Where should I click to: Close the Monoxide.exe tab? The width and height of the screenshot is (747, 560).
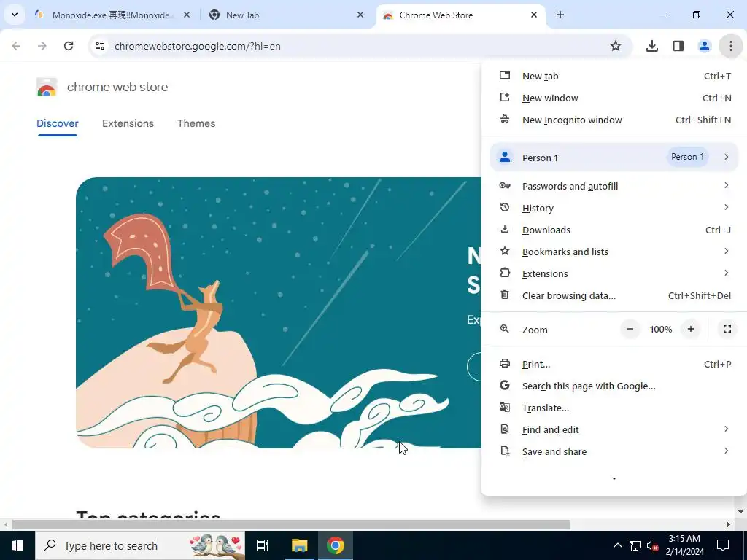pos(187,15)
